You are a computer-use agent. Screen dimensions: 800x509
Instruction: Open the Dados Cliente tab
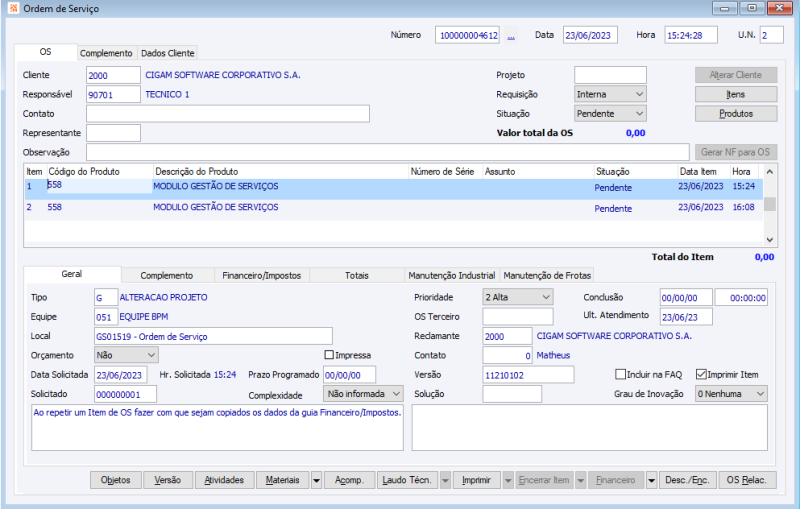click(x=167, y=53)
